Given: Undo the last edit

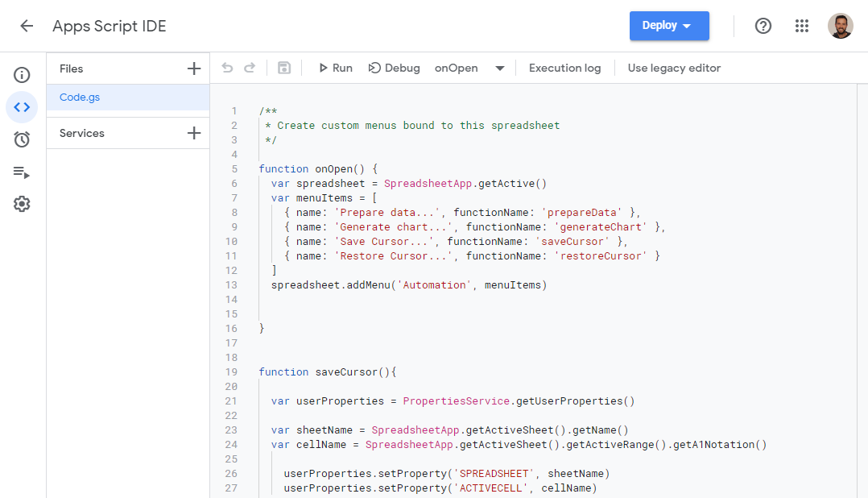Looking at the screenshot, I should pyautogui.click(x=227, y=68).
